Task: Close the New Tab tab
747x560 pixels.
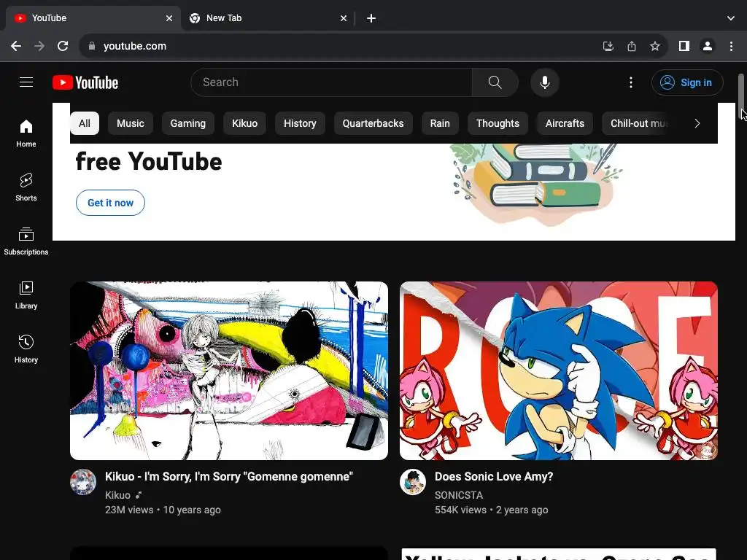Action: [x=344, y=18]
